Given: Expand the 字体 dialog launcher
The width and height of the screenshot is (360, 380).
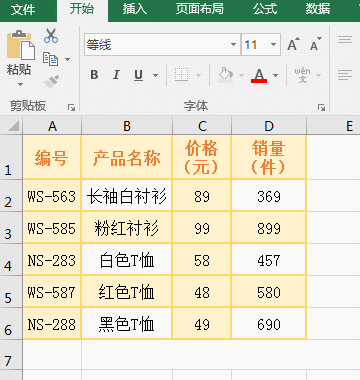Looking at the screenshot, I should pos(321,107).
